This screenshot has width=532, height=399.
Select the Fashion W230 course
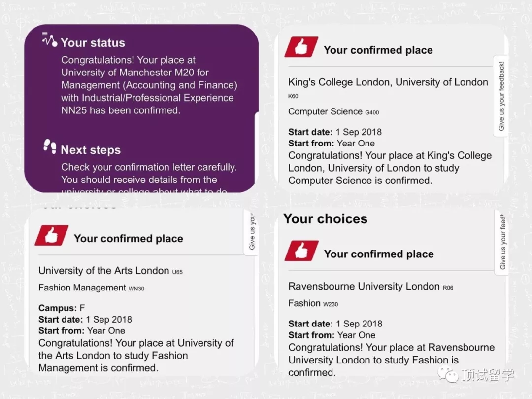(313, 303)
